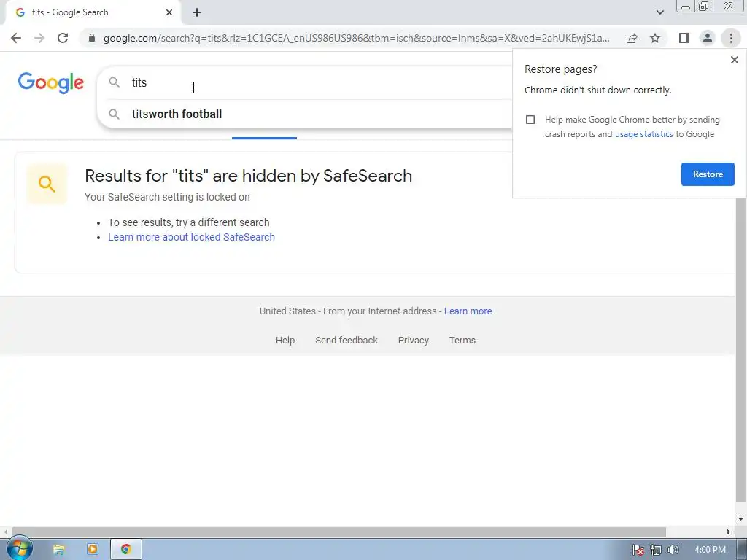The image size is (747, 560).
Task: Open Windows Explorer from taskbar
Action: click(58, 550)
